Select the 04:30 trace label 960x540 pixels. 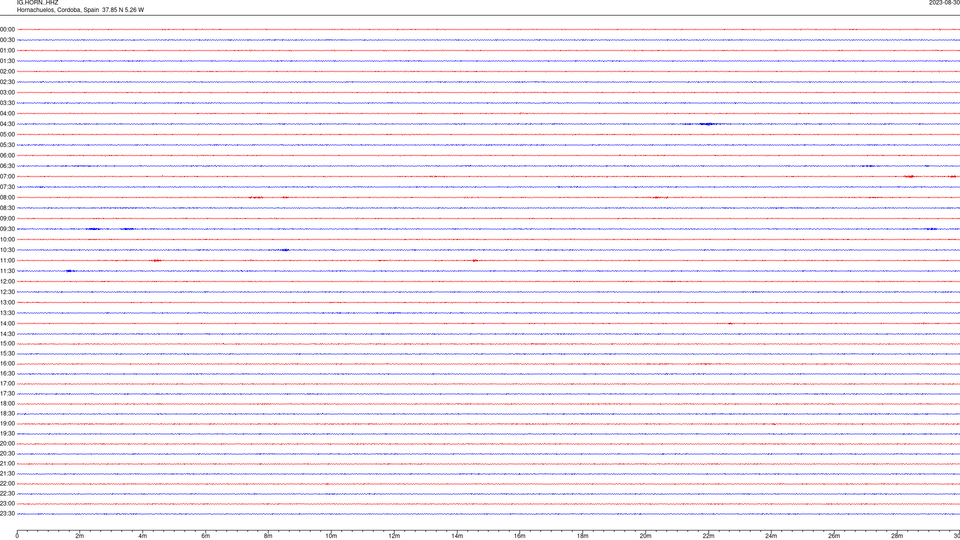pyautogui.click(x=7, y=124)
